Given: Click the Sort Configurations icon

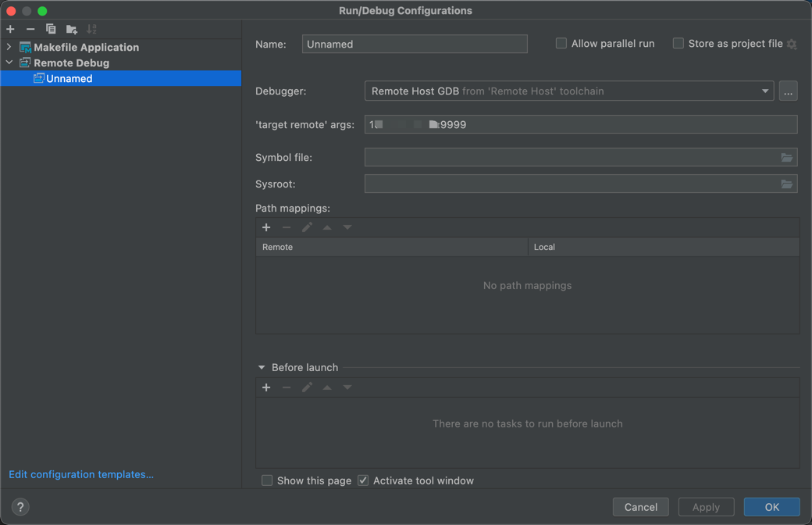Looking at the screenshot, I should [x=92, y=29].
